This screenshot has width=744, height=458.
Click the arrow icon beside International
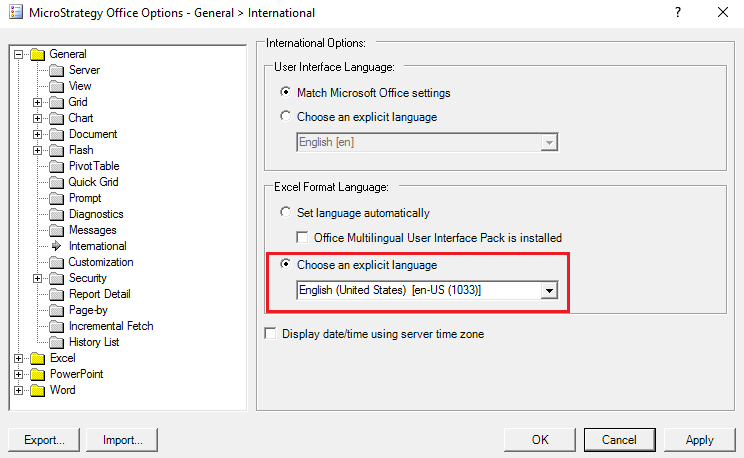pyautogui.click(x=56, y=246)
